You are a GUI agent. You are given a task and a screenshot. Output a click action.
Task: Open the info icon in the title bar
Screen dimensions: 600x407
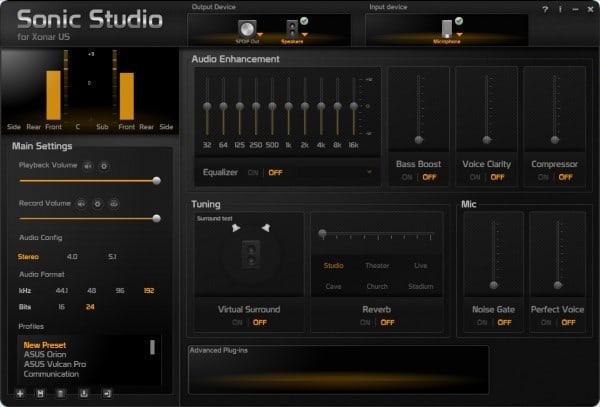coord(560,9)
